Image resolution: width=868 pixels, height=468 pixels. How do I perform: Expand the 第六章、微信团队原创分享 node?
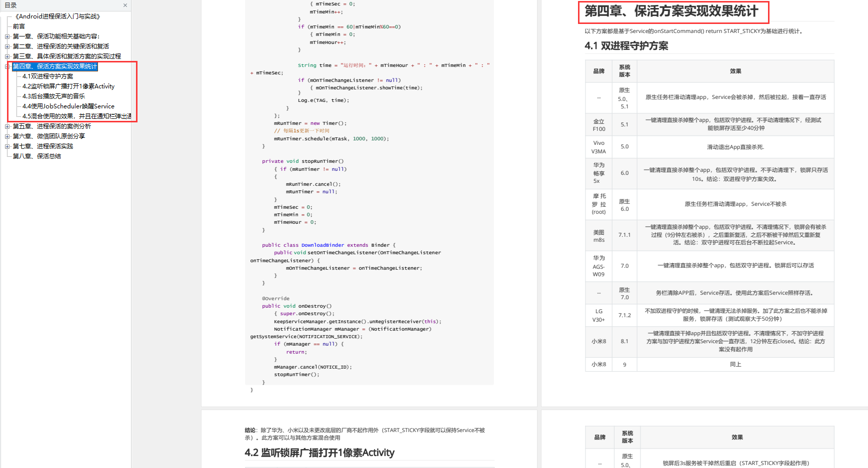(7, 136)
